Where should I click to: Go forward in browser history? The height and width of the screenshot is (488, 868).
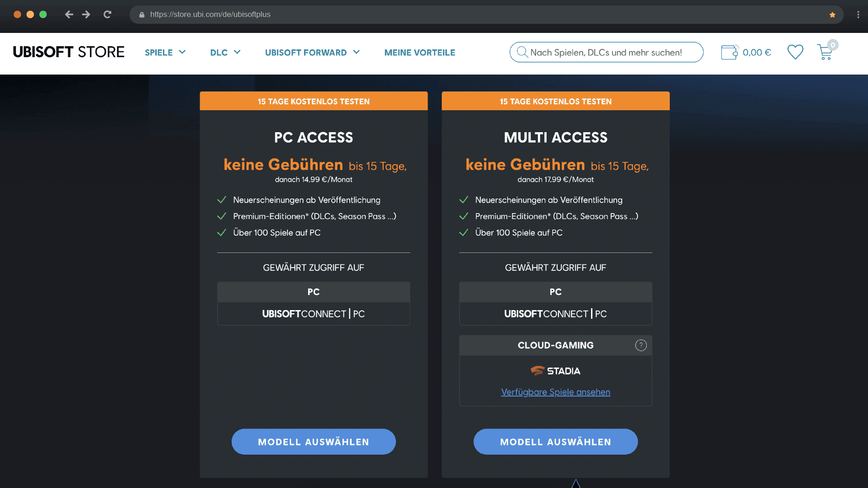(x=86, y=14)
